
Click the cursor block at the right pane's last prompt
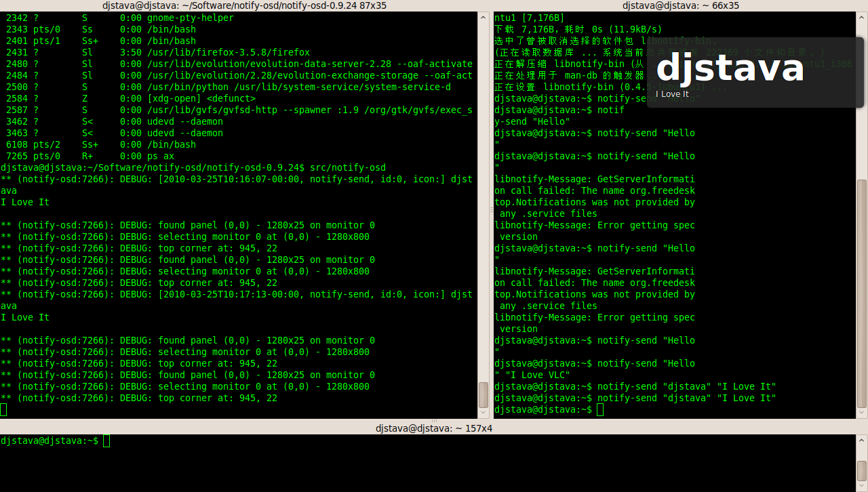[x=600, y=409]
